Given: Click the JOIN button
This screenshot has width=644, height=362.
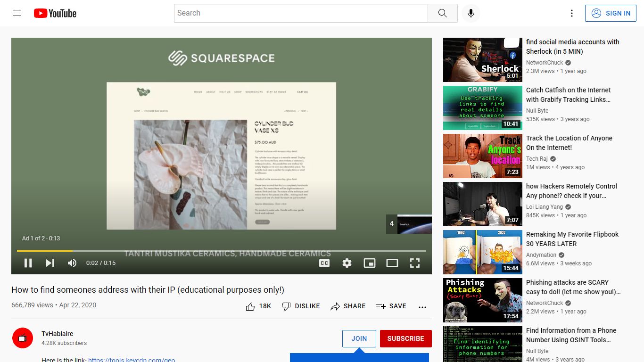Looking at the screenshot, I should 359,338.
